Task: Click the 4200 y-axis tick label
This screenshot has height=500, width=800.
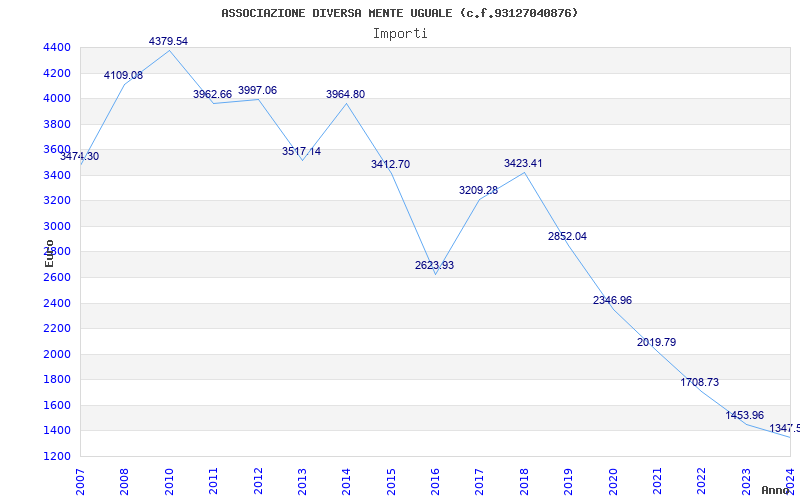Action: click(57, 73)
